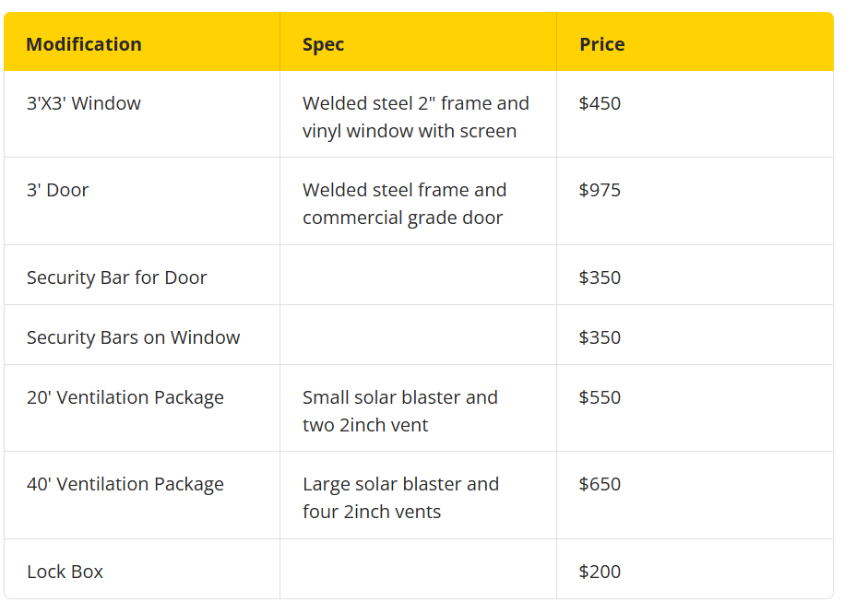The width and height of the screenshot is (868, 602).
Task: Click the $550 price
Action: click(600, 398)
